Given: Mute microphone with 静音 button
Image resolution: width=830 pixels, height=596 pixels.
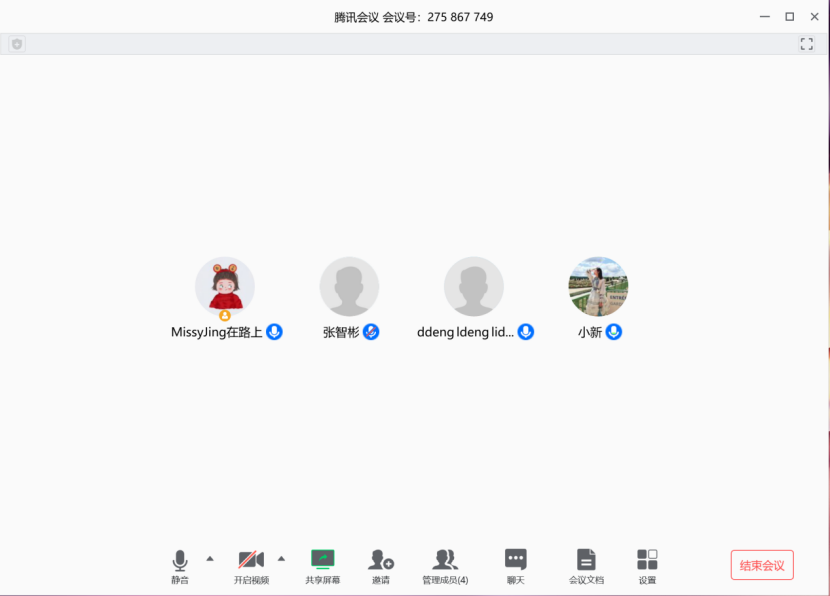Looking at the screenshot, I should coord(180,566).
